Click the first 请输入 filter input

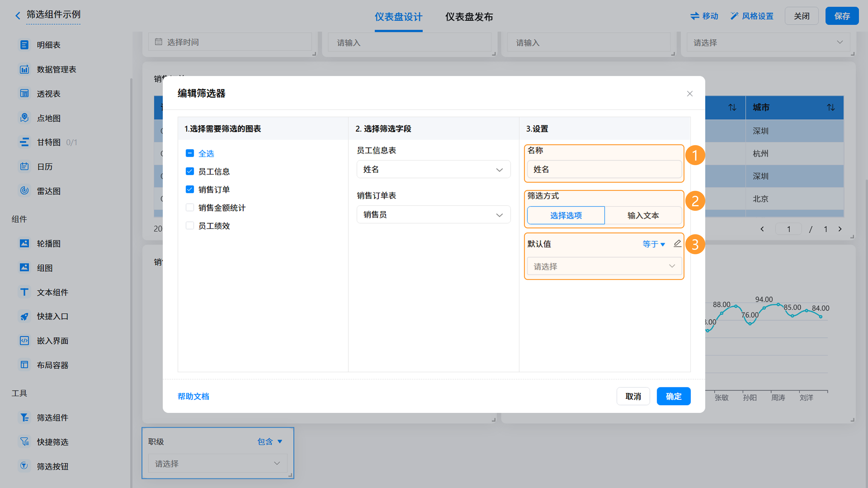pos(409,43)
